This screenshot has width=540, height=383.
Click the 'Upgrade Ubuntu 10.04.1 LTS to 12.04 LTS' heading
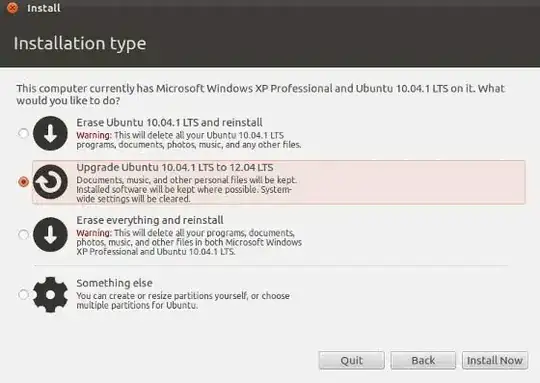pos(175,167)
